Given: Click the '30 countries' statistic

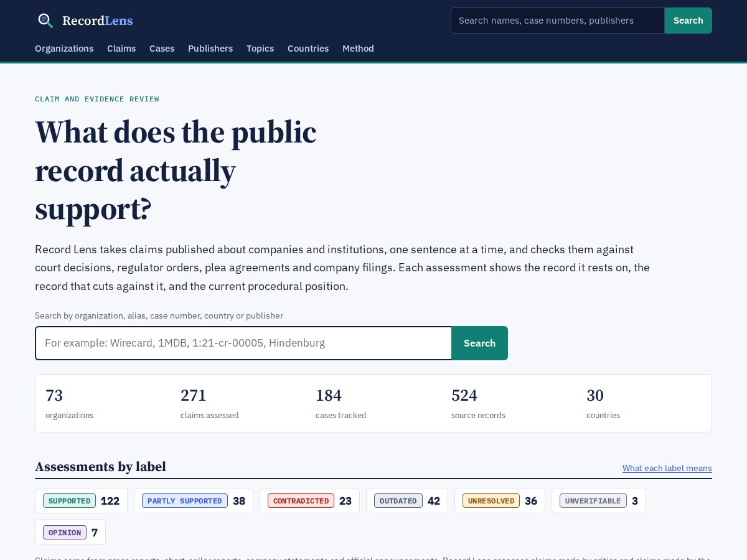Looking at the screenshot, I should tap(603, 403).
